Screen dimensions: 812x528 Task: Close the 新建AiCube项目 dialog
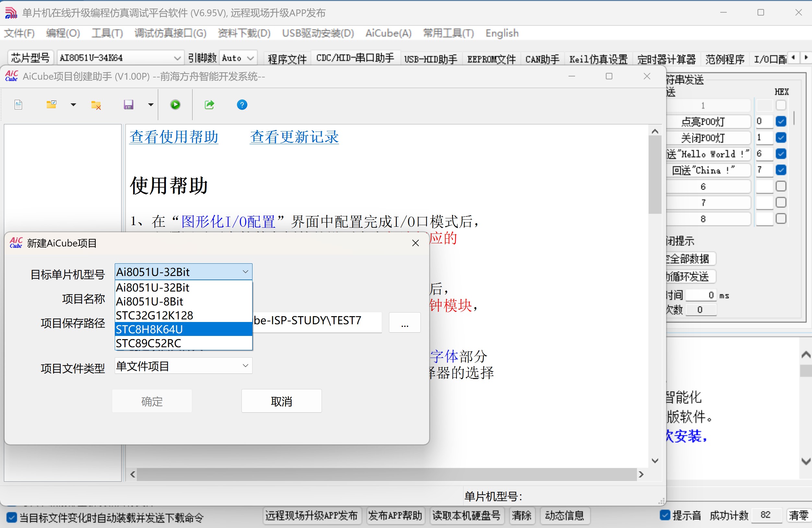pyautogui.click(x=415, y=243)
